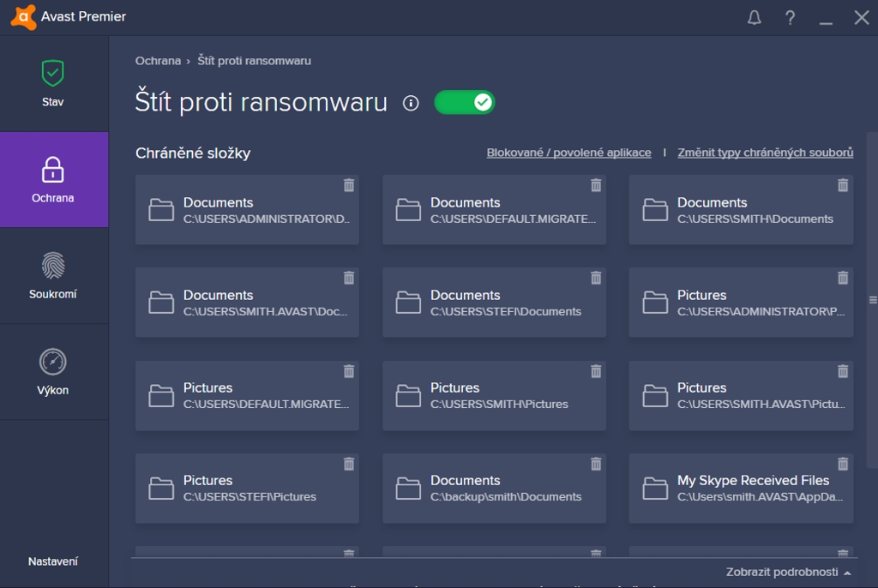
Task: Open Nastavení settings
Action: (53, 561)
